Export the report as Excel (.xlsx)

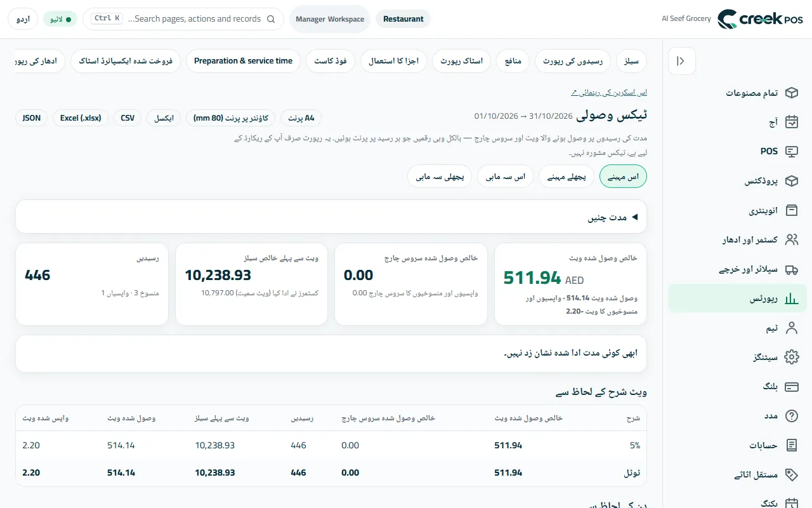tap(81, 118)
